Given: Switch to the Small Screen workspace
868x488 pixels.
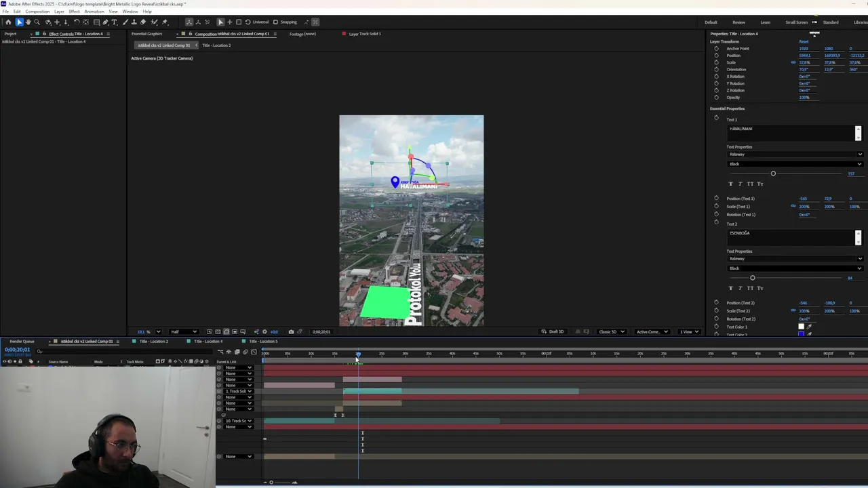Looking at the screenshot, I should pos(797,22).
